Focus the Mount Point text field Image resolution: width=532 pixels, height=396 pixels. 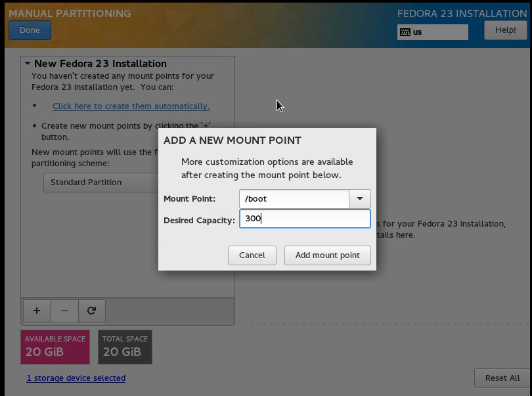pos(294,198)
